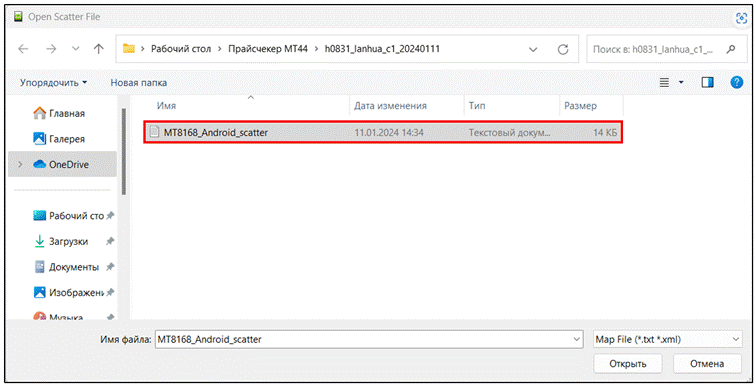The width and height of the screenshot is (756, 386).
Task: Click the Галерея picture icon
Action: tap(40, 138)
